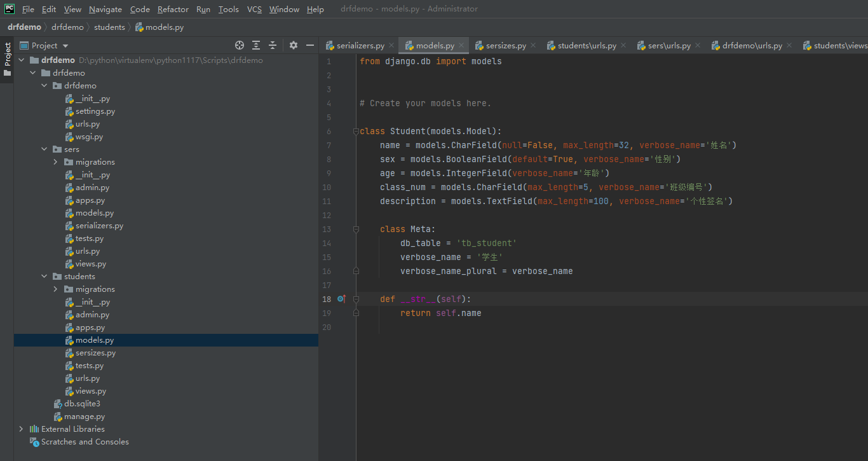Fold the Meta class at line 13
868x461 pixels.
[x=356, y=229]
